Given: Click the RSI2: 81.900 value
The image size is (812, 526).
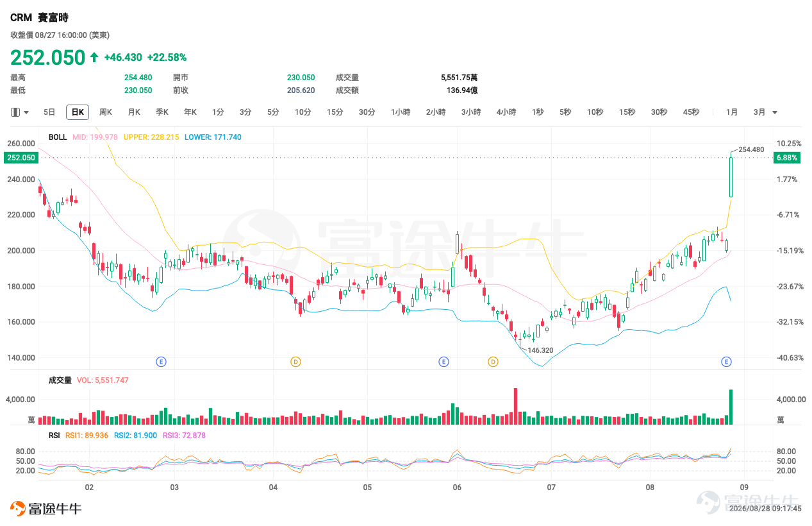Looking at the screenshot, I should coord(135,436).
